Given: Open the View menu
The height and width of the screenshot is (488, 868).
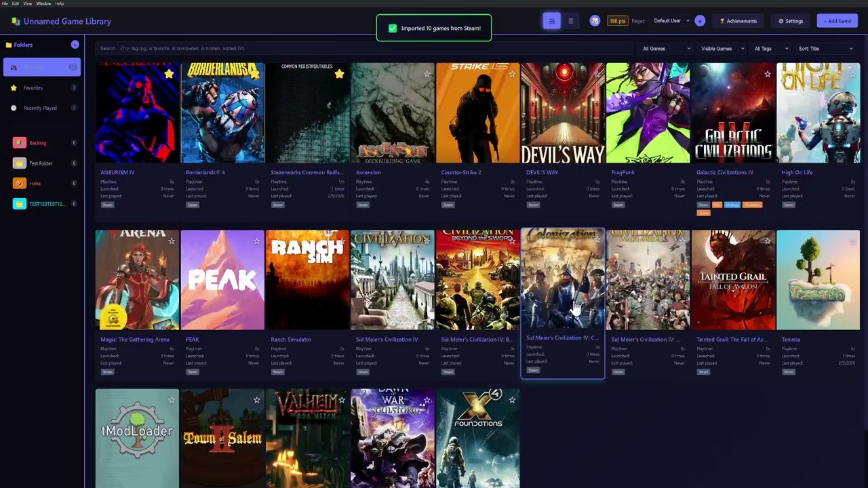Looking at the screenshot, I should pyautogui.click(x=28, y=3).
